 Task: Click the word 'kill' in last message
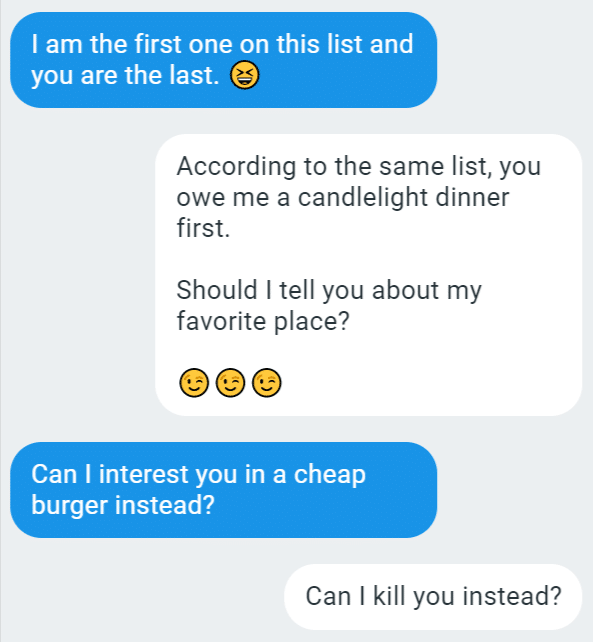click(389, 596)
